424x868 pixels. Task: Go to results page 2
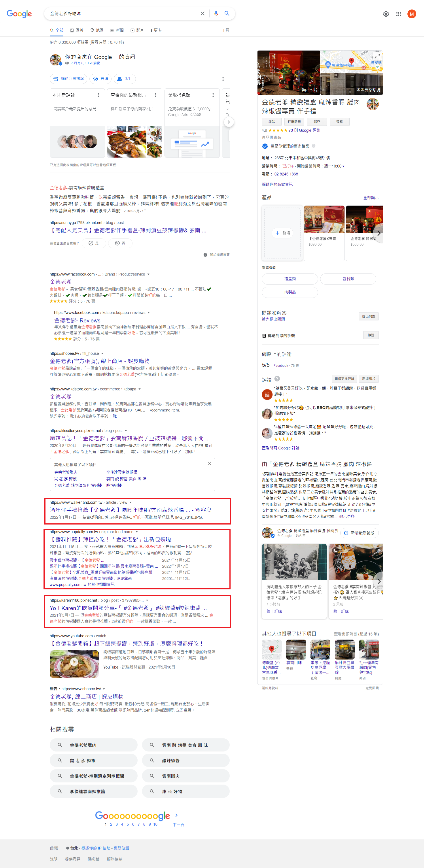[x=111, y=824]
